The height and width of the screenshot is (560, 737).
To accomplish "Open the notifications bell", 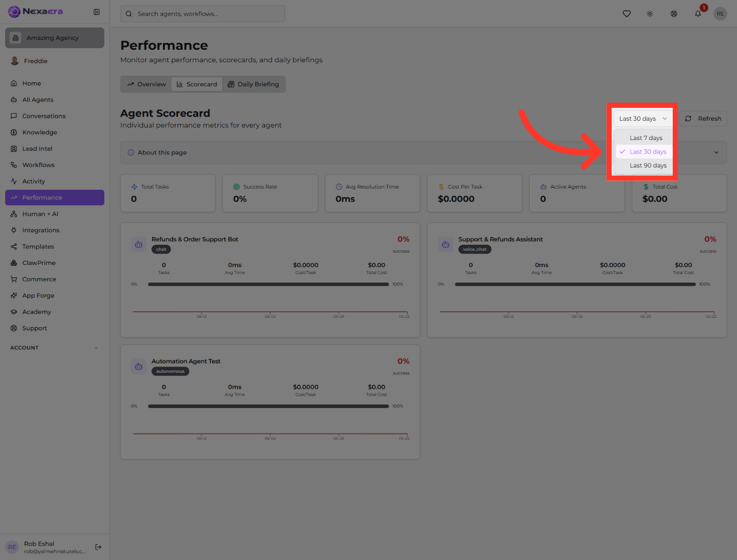I will click(698, 14).
